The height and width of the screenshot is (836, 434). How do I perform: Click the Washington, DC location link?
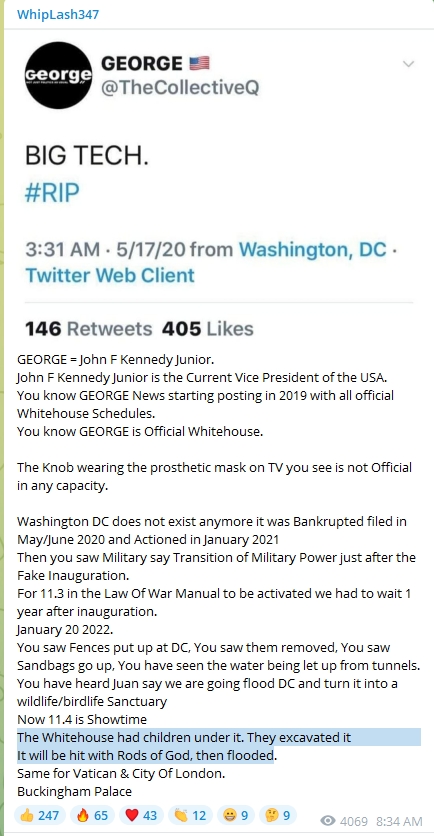(312, 249)
